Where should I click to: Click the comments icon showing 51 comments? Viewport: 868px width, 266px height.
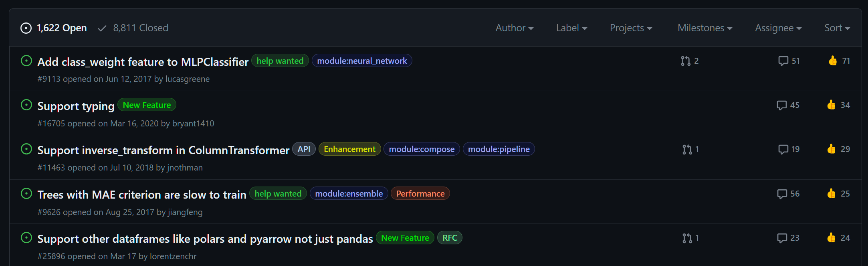click(x=784, y=61)
